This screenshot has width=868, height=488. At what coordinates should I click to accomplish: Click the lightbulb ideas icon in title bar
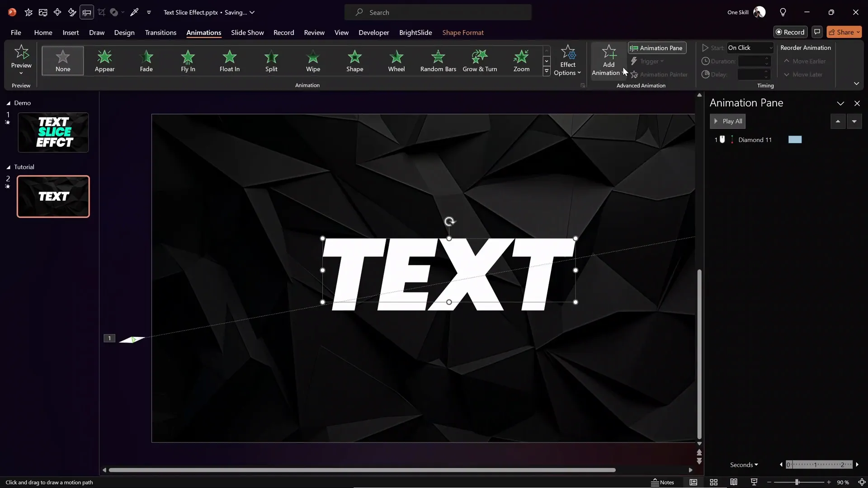(x=783, y=12)
